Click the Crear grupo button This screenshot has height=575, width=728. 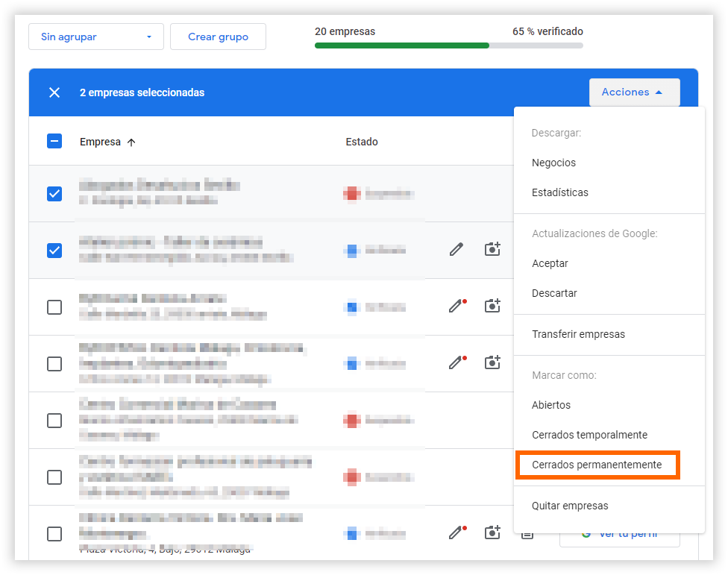[218, 37]
